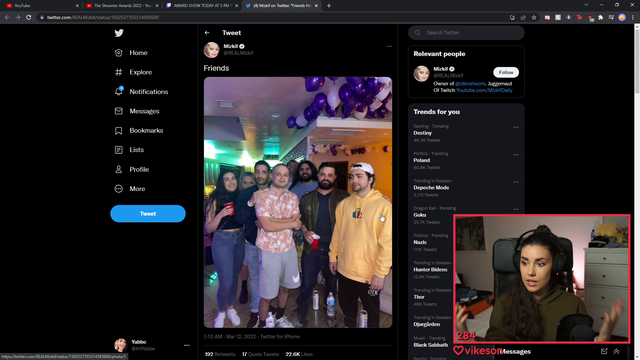Click the blue Tweet button
The image size is (640, 360).
pos(148,213)
